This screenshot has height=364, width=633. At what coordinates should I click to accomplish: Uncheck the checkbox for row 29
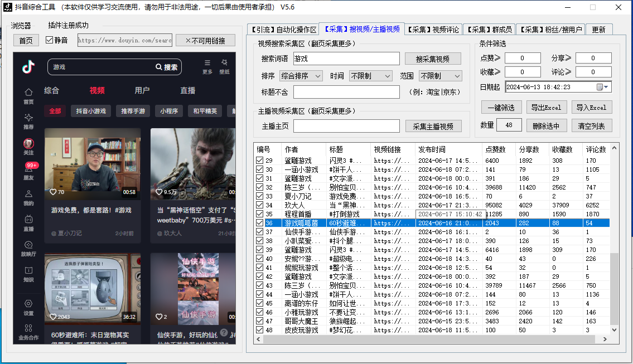[x=259, y=161]
